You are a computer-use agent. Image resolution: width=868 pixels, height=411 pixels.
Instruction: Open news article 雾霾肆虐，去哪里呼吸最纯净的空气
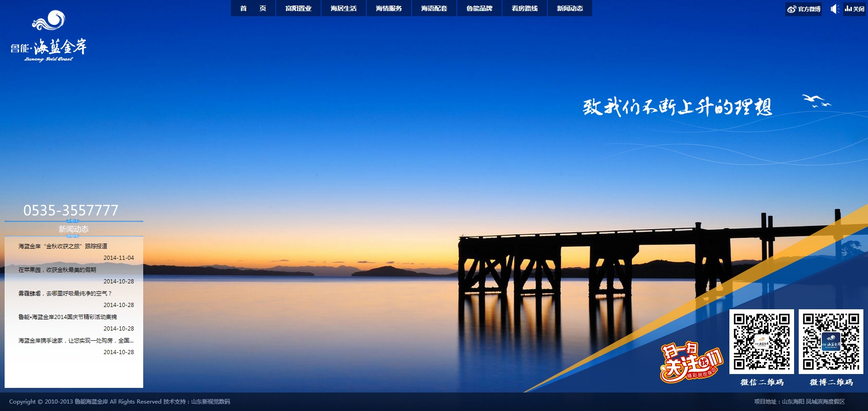click(x=65, y=294)
